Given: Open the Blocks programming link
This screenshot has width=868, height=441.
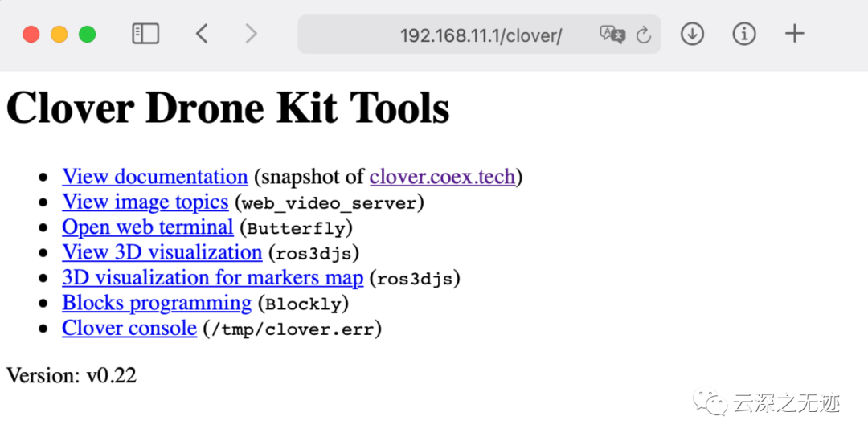Looking at the screenshot, I should (x=156, y=303).
